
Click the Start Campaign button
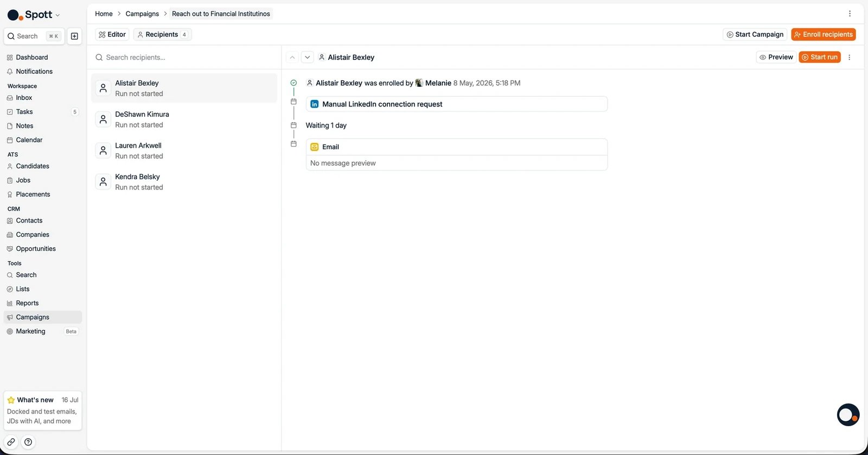point(755,34)
